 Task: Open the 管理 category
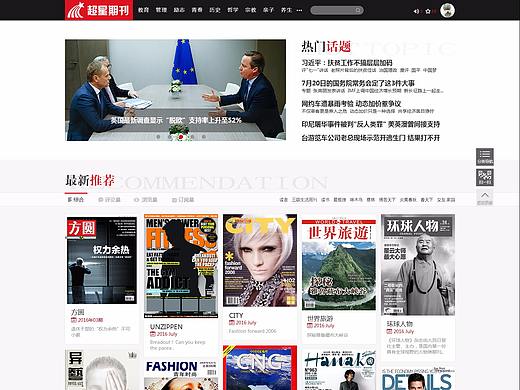(161, 10)
